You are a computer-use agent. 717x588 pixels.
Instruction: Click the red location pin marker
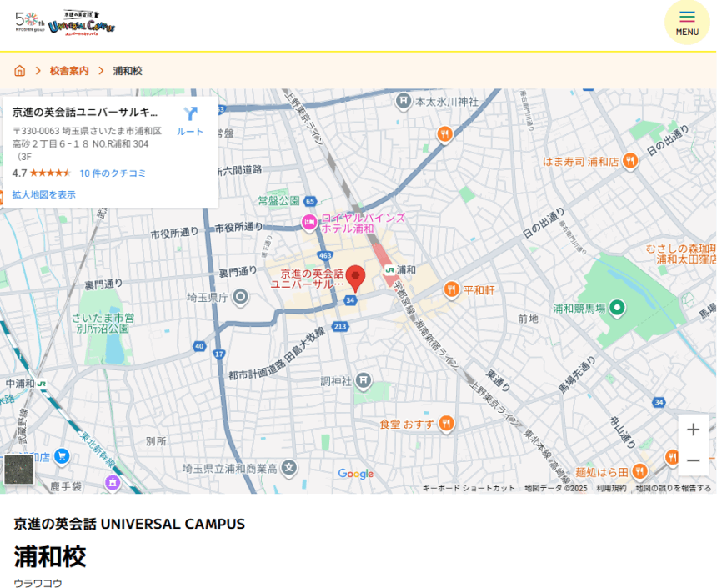pyautogui.click(x=356, y=278)
